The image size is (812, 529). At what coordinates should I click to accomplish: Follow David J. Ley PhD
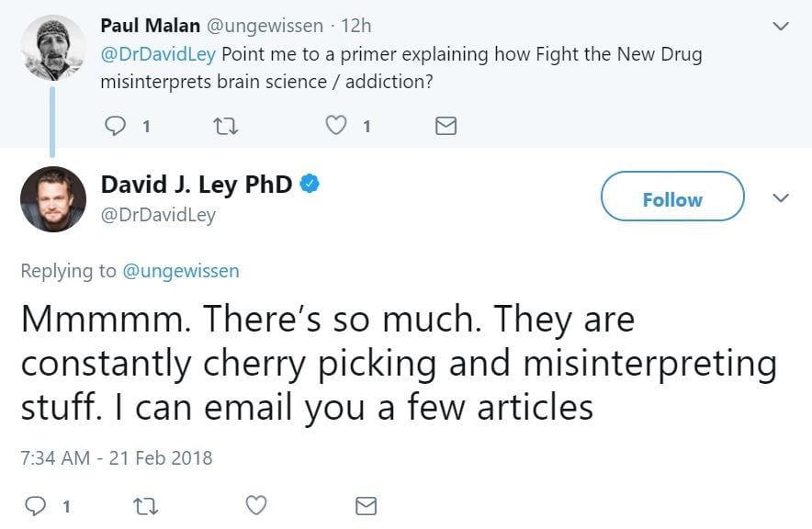click(x=671, y=200)
